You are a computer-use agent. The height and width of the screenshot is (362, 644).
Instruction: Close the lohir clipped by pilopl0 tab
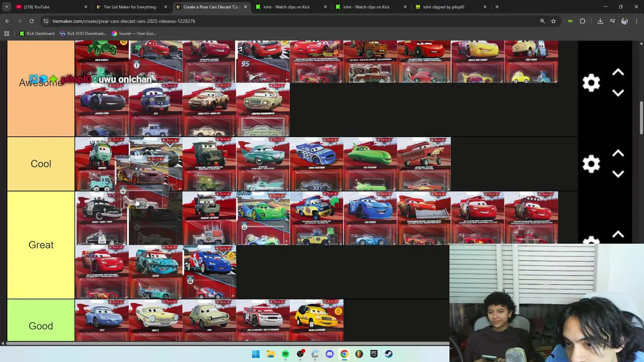coord(485,7)
